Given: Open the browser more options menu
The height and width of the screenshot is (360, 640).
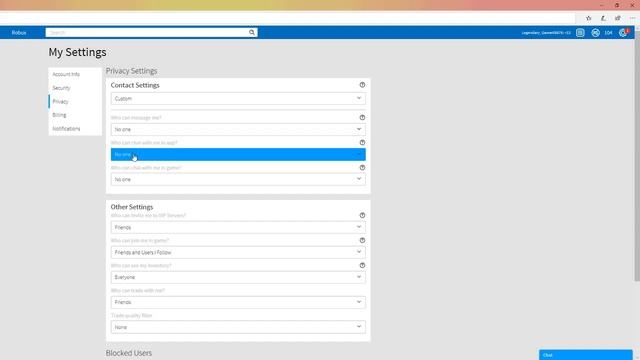Looking at the screenshot, I should click(632, 18).
